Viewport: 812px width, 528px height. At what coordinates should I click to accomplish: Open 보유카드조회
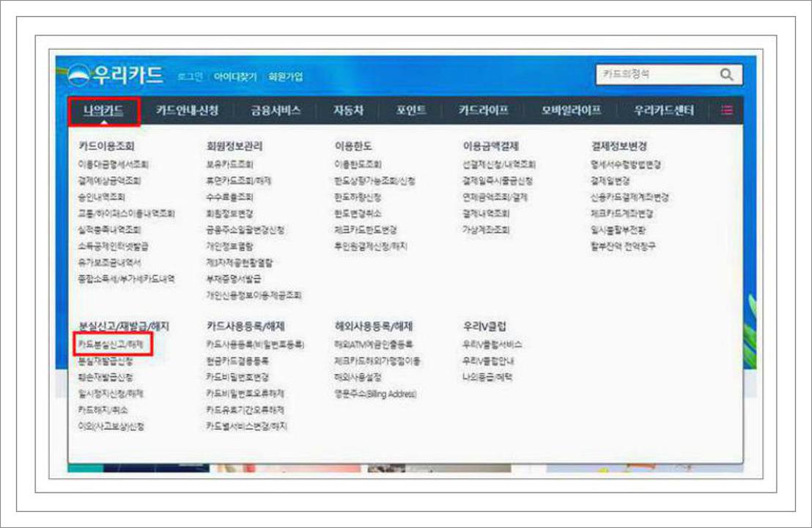pos(229,164)
